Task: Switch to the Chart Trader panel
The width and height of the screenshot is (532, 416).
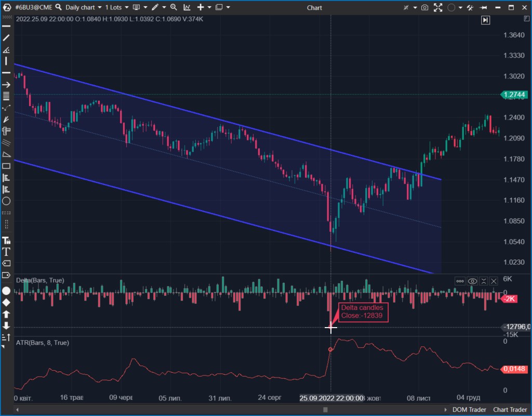Action: [509, 410]
